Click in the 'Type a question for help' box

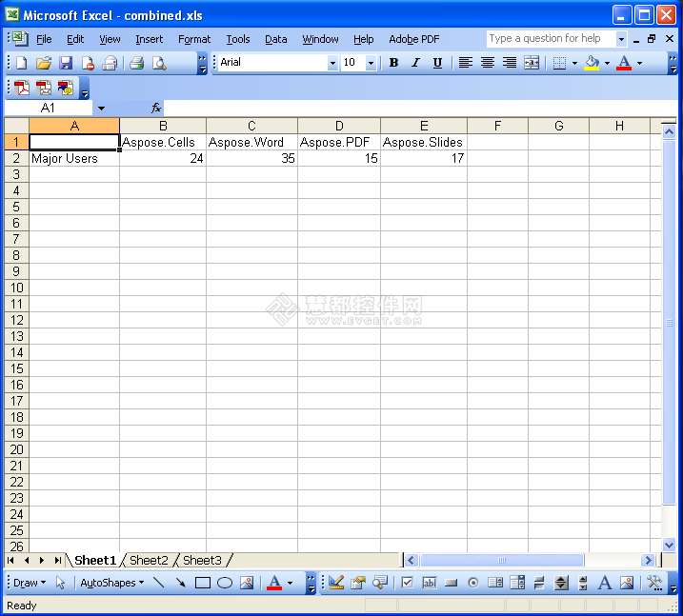tap(550, 39)
